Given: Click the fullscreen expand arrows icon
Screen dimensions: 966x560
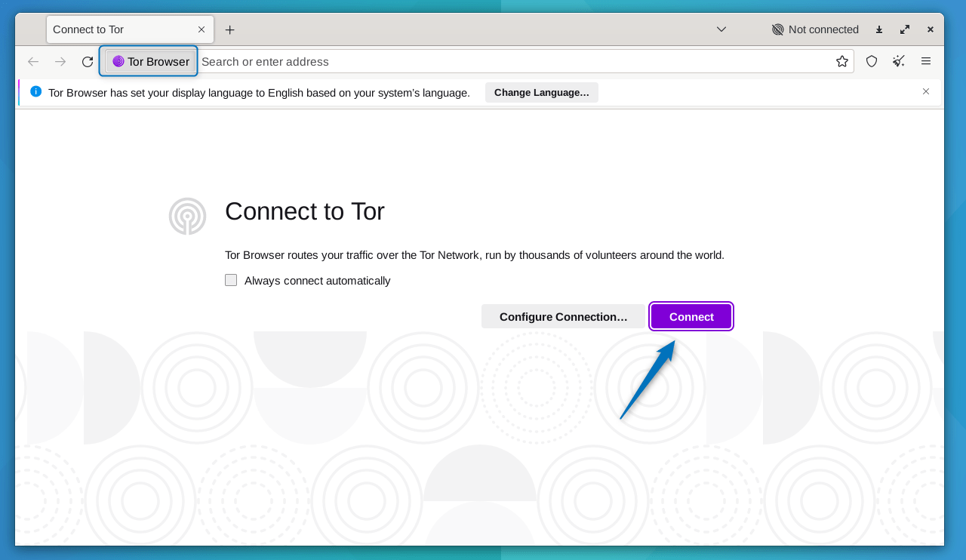Looking at the screenshot, I should coord(904,29).
